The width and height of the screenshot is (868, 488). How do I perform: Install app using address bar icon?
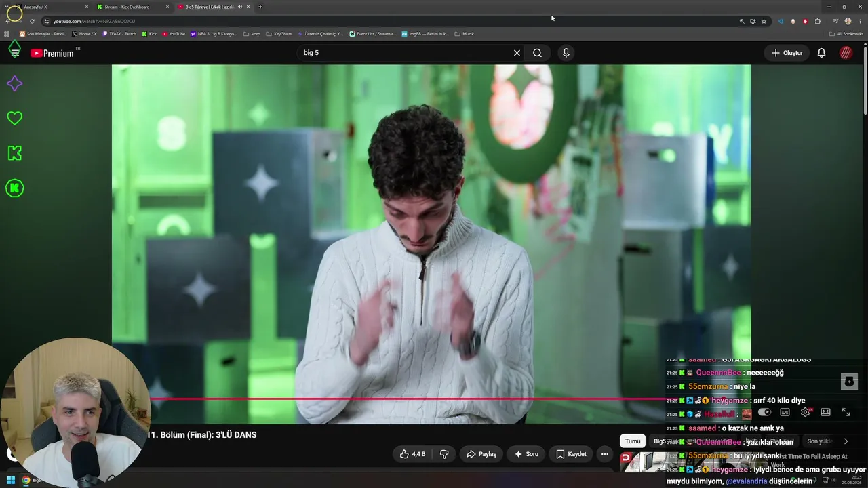[x=753, y=21]
